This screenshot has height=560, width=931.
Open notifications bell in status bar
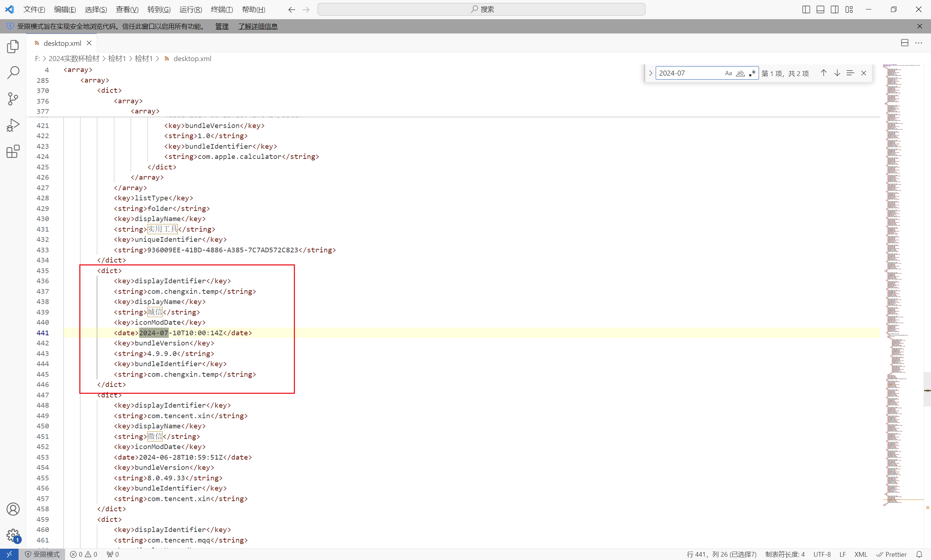(x=919, y=554)
